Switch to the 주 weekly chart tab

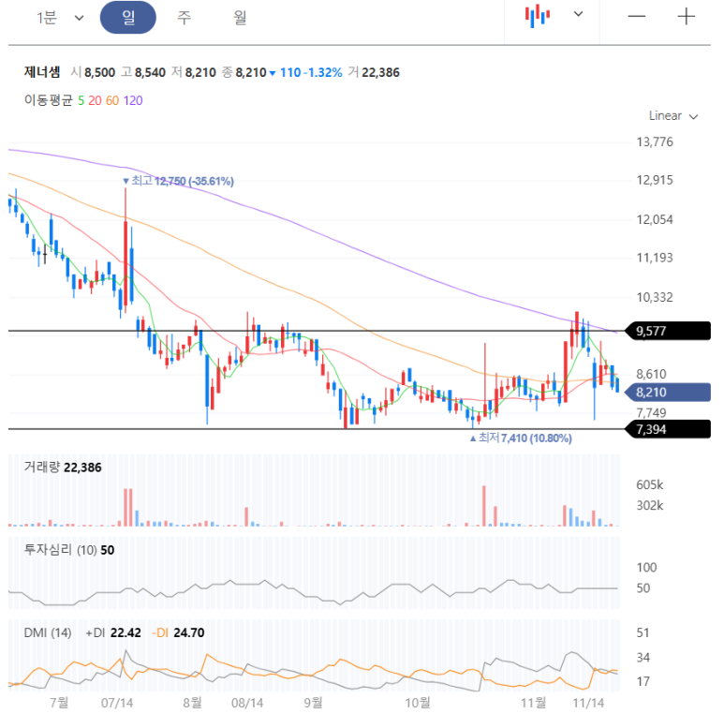pos(184,18)
